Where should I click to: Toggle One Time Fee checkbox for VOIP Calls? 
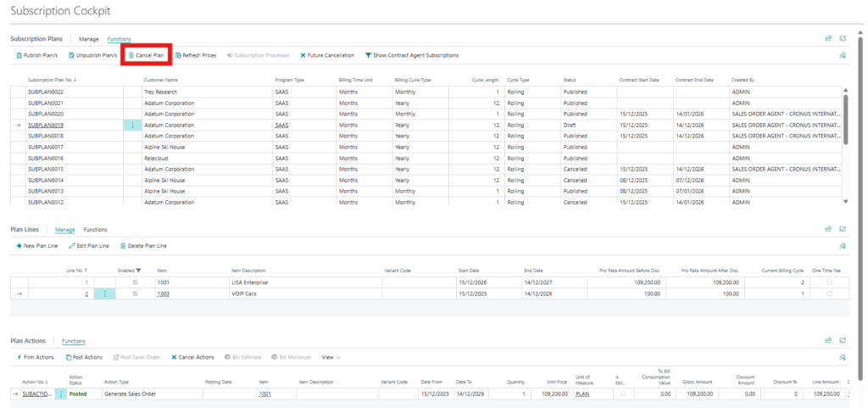click(x=829, y=293)
